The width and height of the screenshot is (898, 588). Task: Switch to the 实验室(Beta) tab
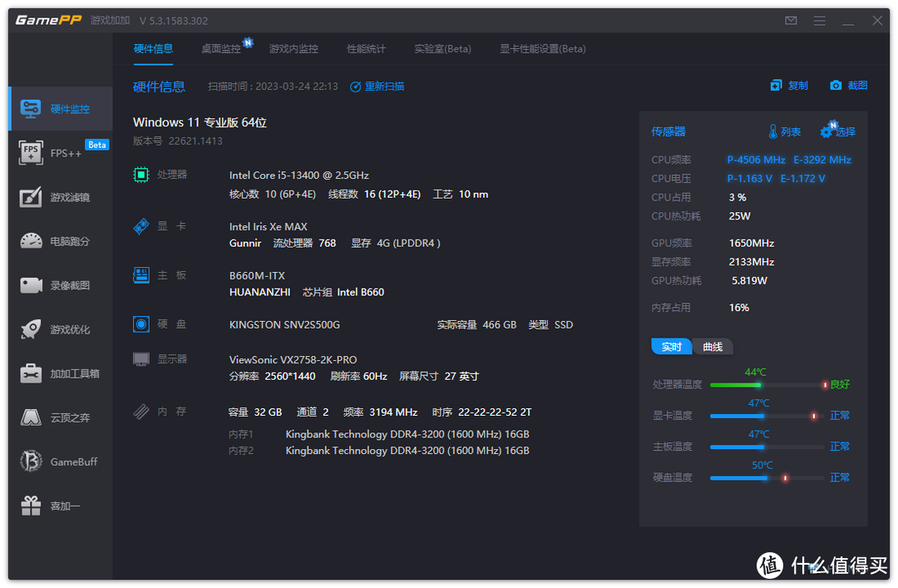[x=442, y=49]
